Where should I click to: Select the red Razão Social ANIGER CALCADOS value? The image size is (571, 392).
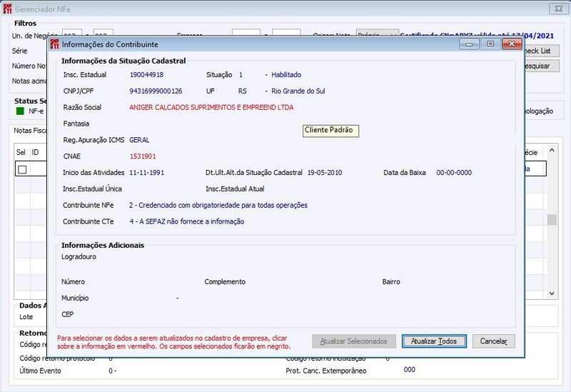211,108
